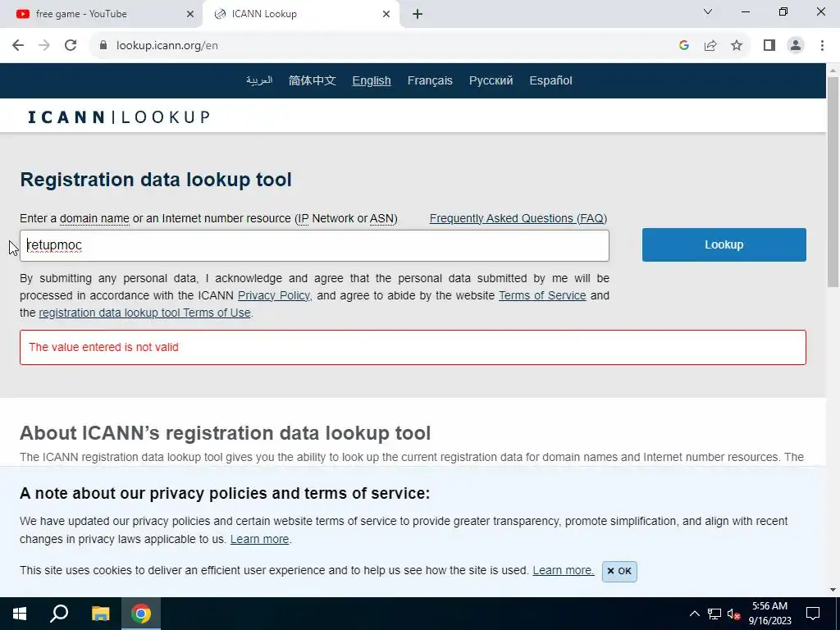Image resolution: width=840 pixels, height=630 pixels.
Task: Select English language link
Action: pos(372,80)
